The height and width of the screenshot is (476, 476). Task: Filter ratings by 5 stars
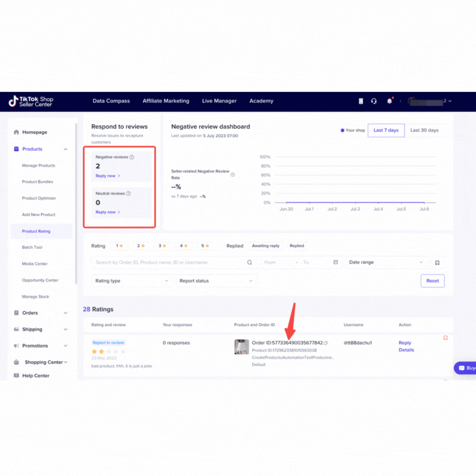tap(205, 246)
